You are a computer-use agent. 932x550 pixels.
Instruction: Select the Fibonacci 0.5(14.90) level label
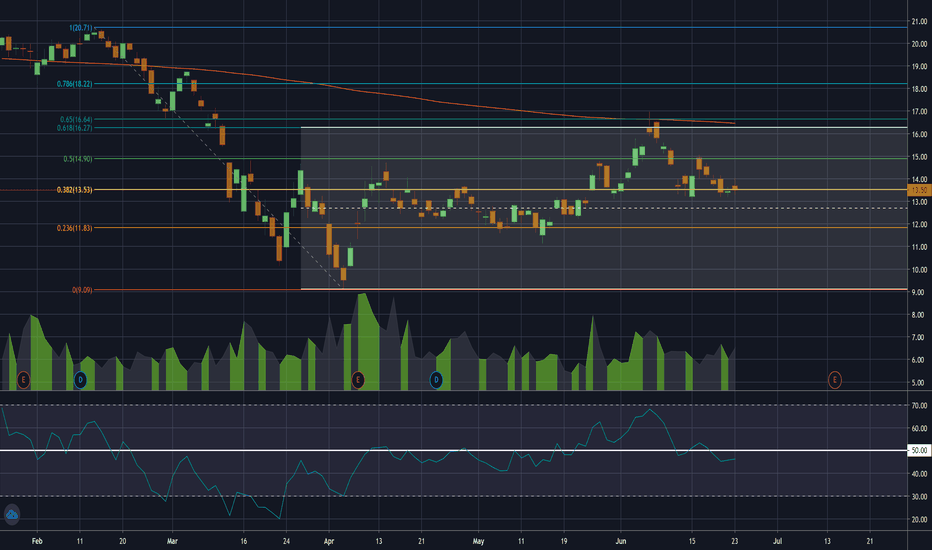(x=78, y=159)
